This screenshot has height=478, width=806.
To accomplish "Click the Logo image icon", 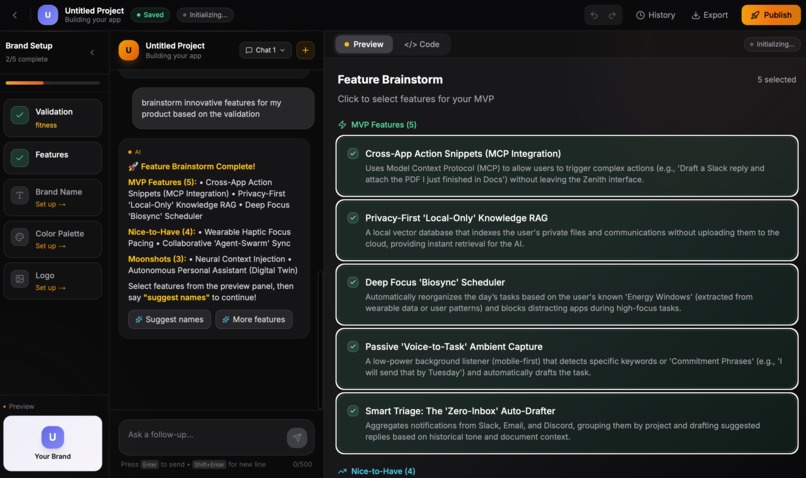I will (20, 279).
